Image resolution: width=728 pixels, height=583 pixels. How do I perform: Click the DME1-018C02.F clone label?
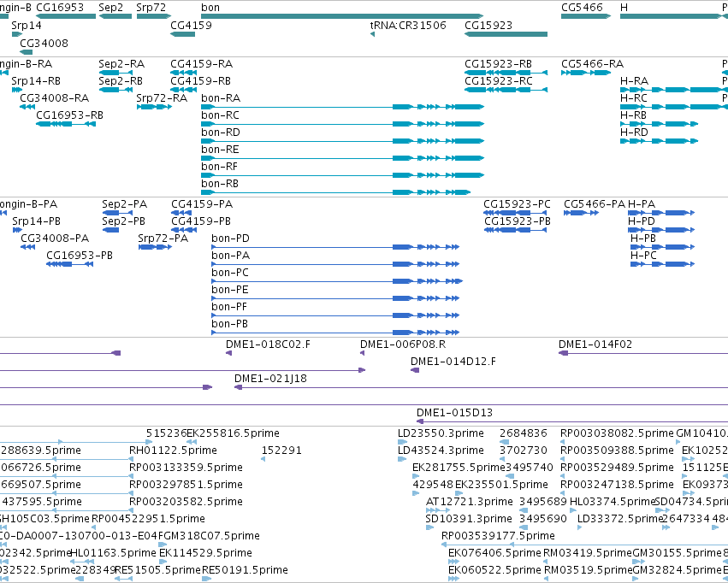(268, 344)
